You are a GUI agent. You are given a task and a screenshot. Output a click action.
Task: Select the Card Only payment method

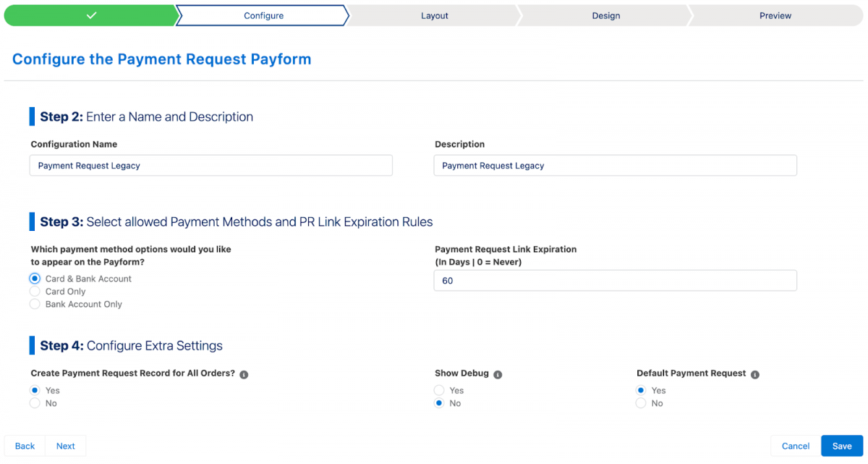(x=34, y=292)
